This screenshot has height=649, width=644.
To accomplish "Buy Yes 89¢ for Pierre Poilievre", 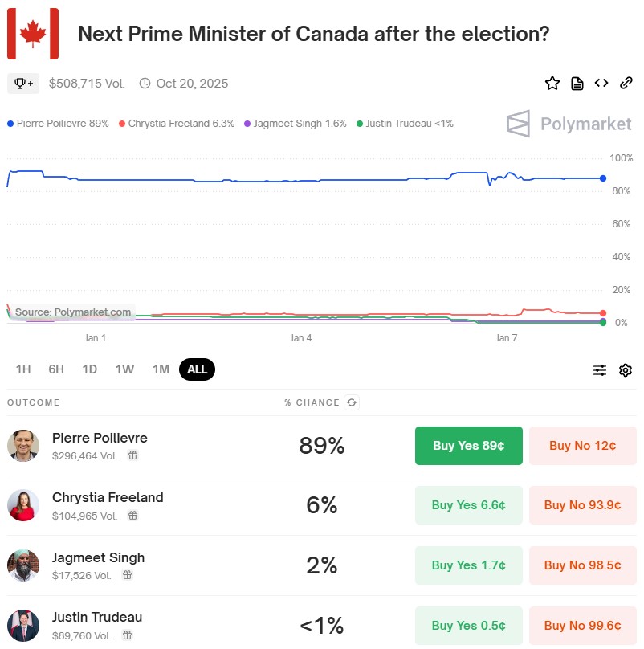I will tap(468, 446).
